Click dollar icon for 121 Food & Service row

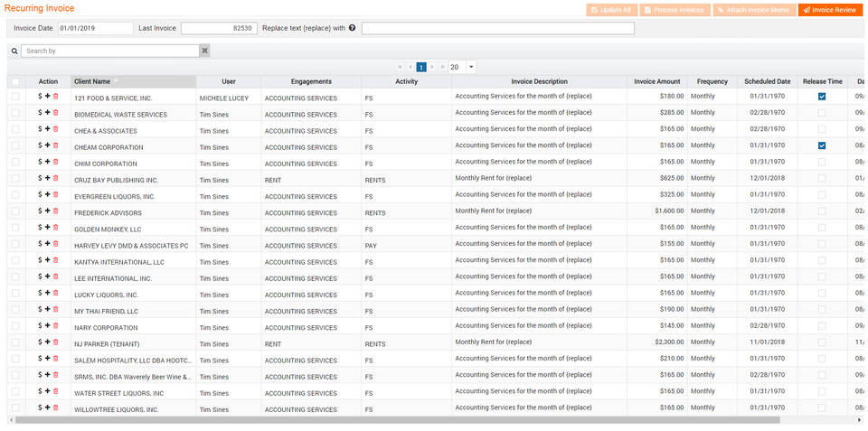40,97
